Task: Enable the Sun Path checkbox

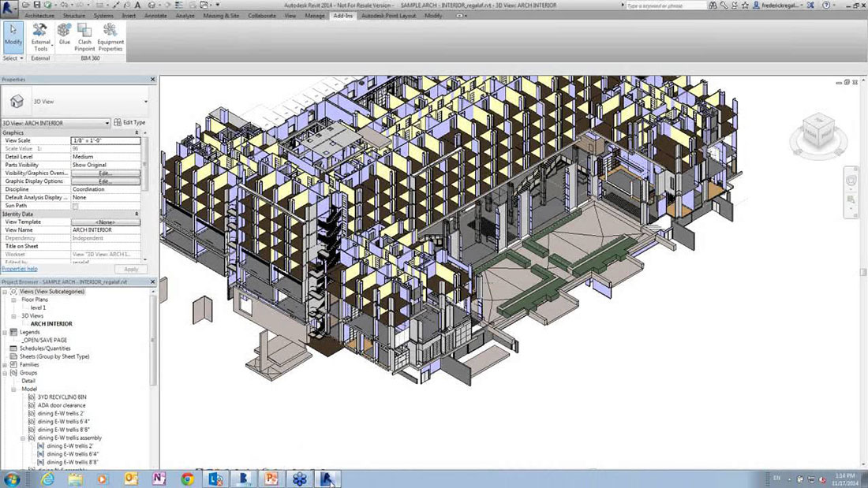Action: point(76,206)
